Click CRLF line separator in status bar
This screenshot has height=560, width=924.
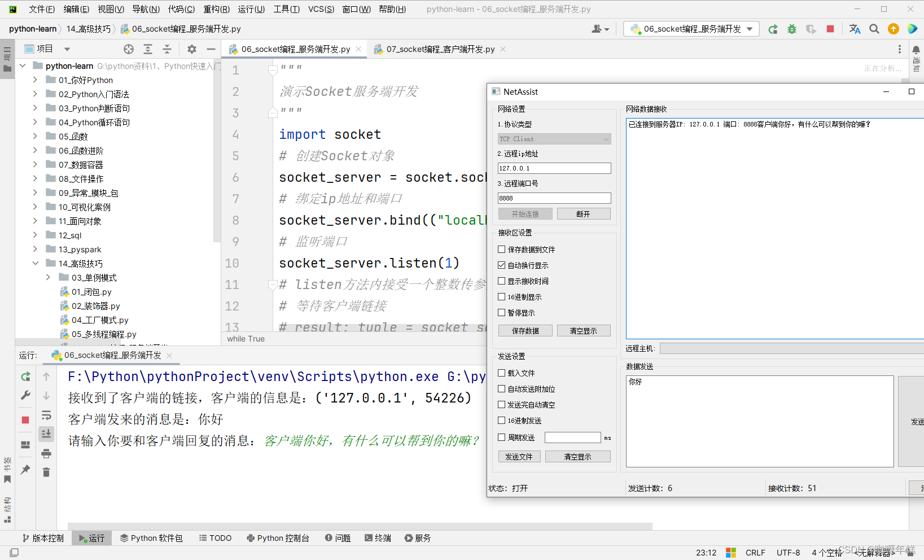coord(755,553)
